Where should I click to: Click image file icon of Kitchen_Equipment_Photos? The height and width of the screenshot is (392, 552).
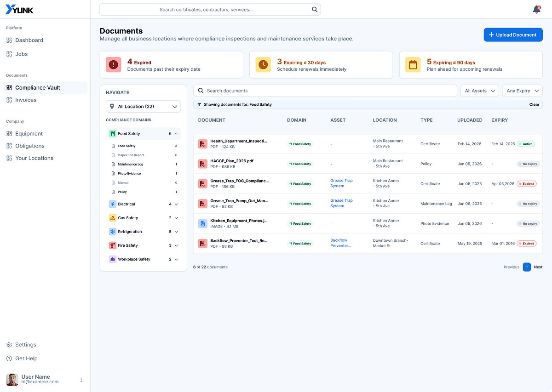coord(202,223)
